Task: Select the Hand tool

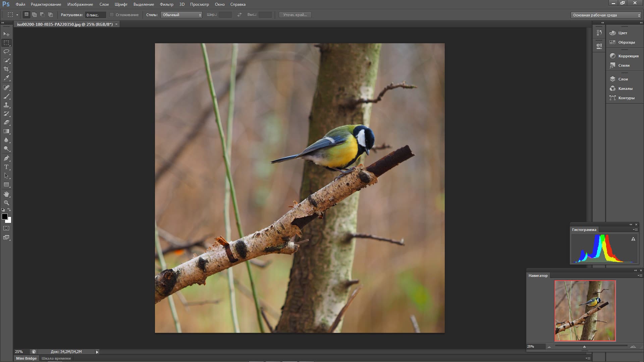Action: pyautogui.click(x=6, y=194)
